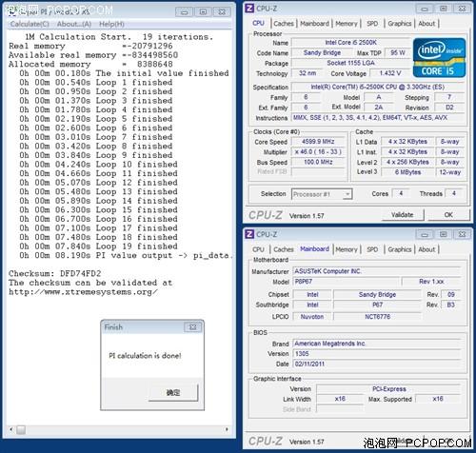
Task: Select CPU tab in top CPU-Z window
Action: click(x=258, y=23)
